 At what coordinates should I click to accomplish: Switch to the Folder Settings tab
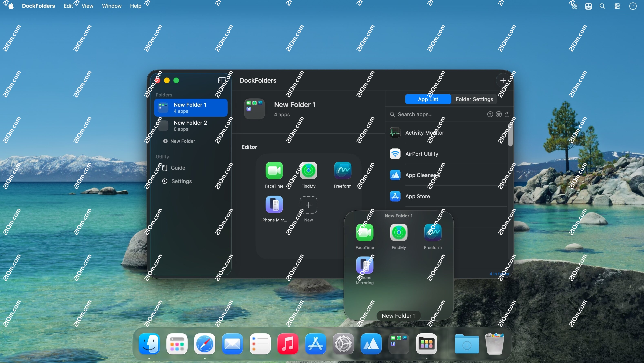[474, 99]
